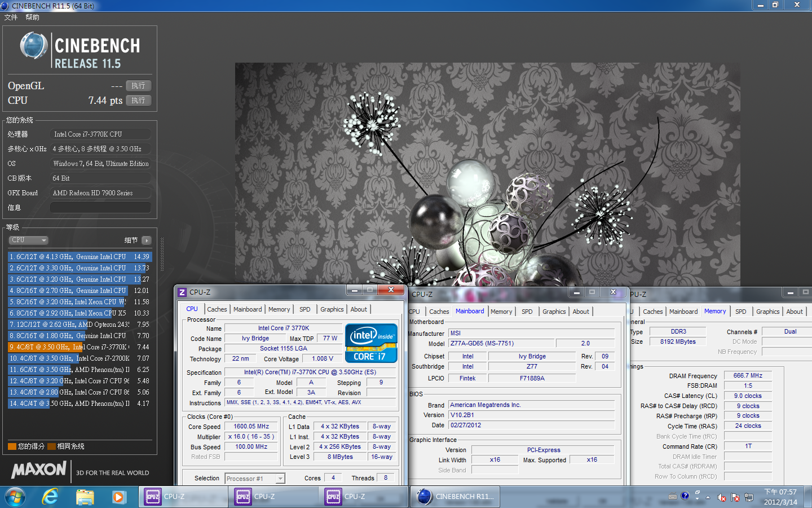Switch to Mainboard tab in front CPU-Z

248,309
